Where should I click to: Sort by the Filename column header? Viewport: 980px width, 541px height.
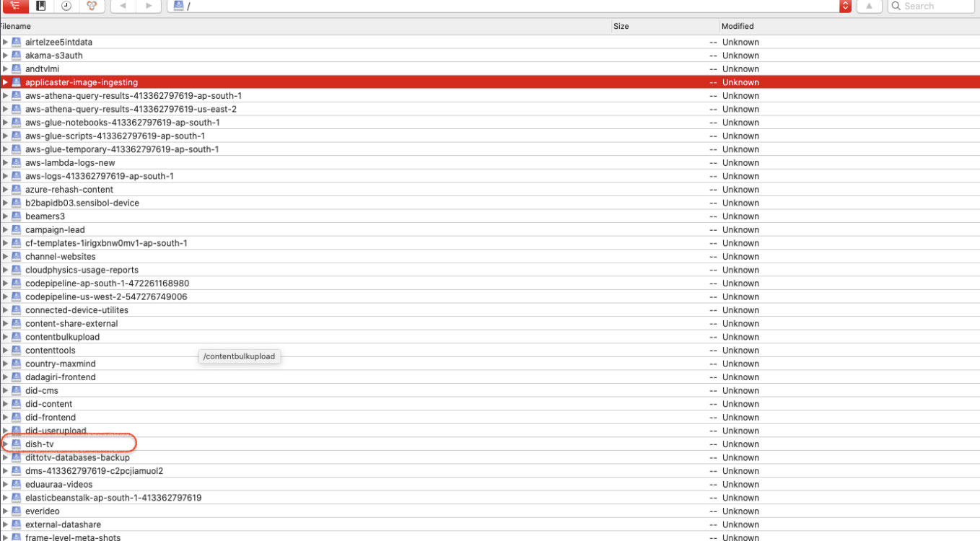coord(305,26)
